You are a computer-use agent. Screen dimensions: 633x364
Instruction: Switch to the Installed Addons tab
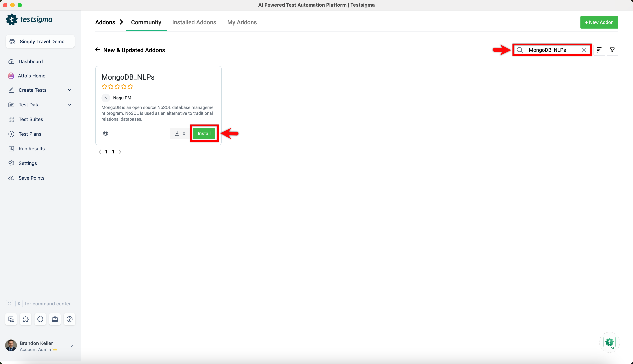(x=194, y=22)
